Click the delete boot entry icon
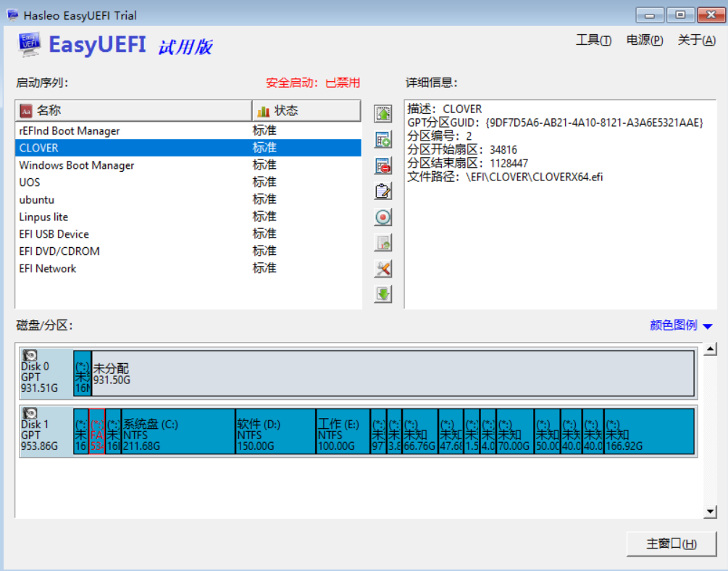The height and width of the screenshot is (571, 728). [x=383, y=165]
